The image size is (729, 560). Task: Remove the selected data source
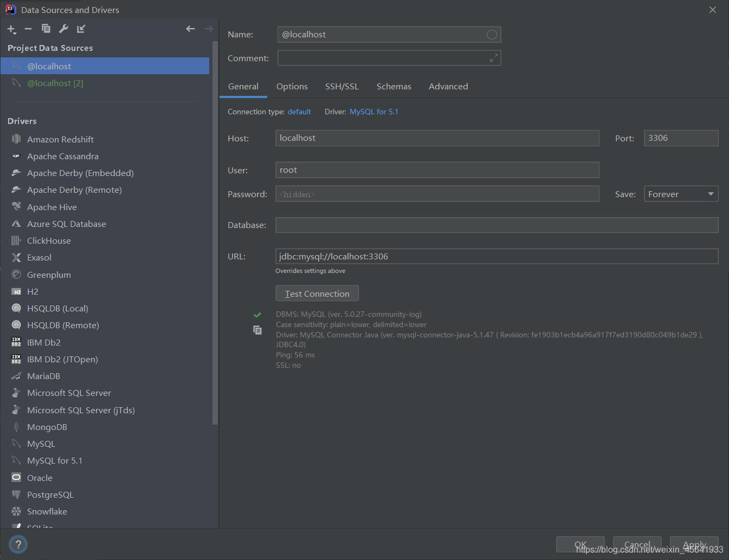[28, 29]
